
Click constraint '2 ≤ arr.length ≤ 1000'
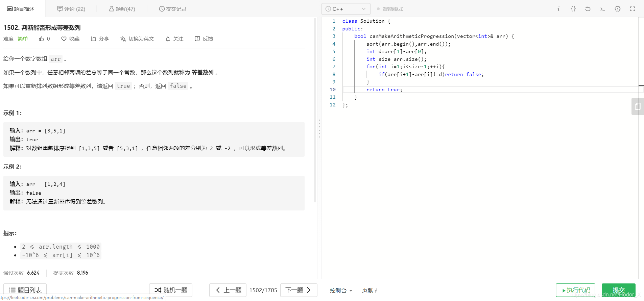[x=61, y=247]
